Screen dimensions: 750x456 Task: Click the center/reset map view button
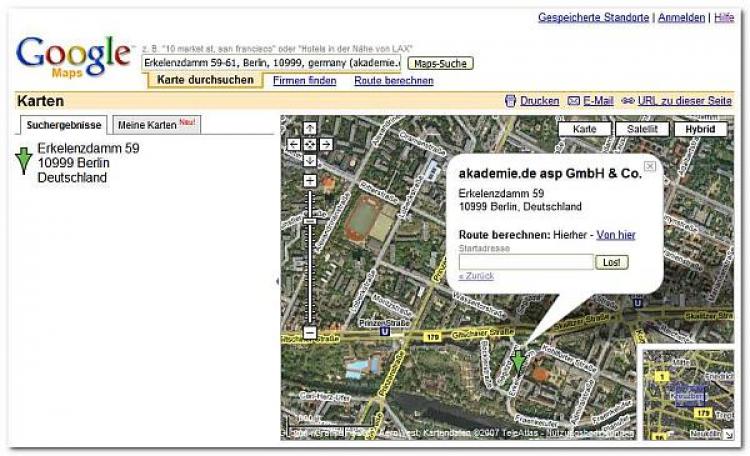[310, 144]
